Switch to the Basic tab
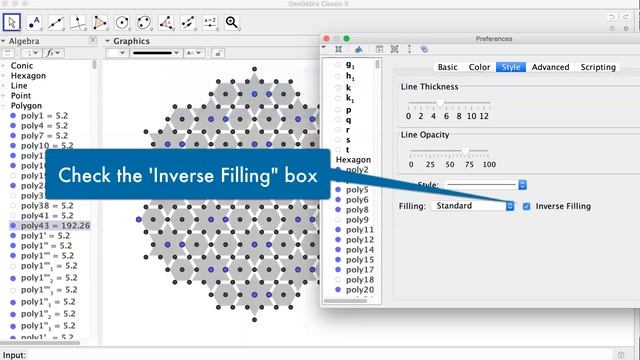 [x=447, y=67]
